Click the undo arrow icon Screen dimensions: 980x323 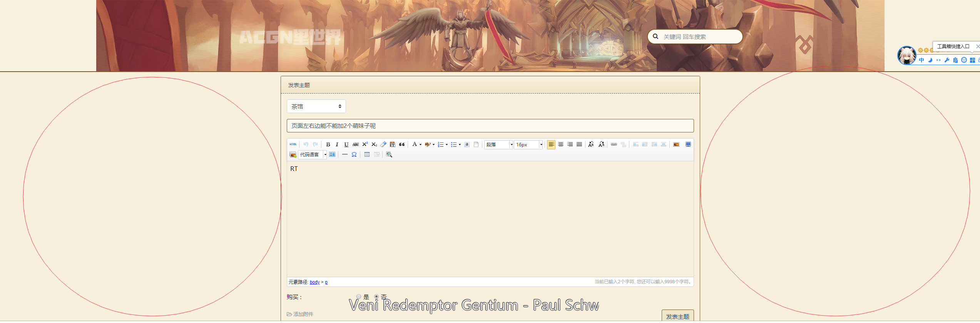click(306, 144)
